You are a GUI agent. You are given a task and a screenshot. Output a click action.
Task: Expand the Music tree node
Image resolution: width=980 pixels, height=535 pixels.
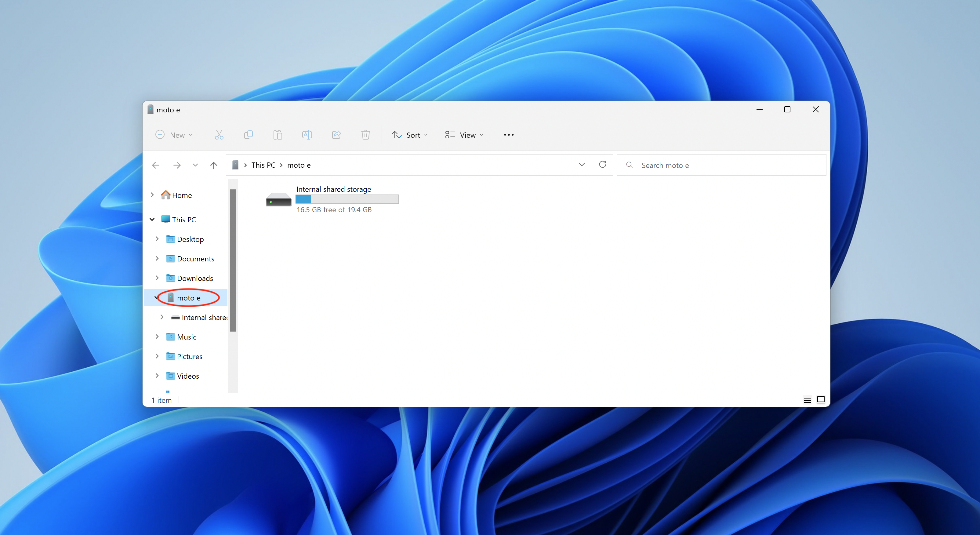pyautogui.click(x=157, y=337)
